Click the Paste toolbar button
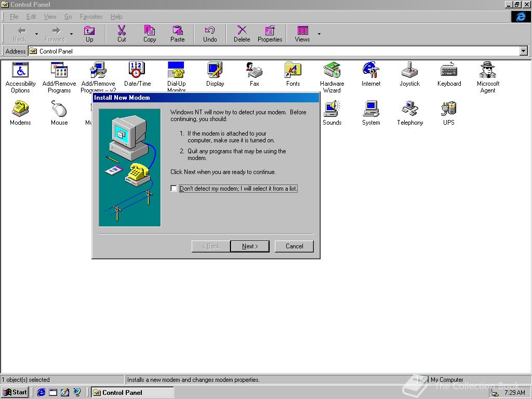The height and width of the screenshot is (399, 532). coord(178,34)
